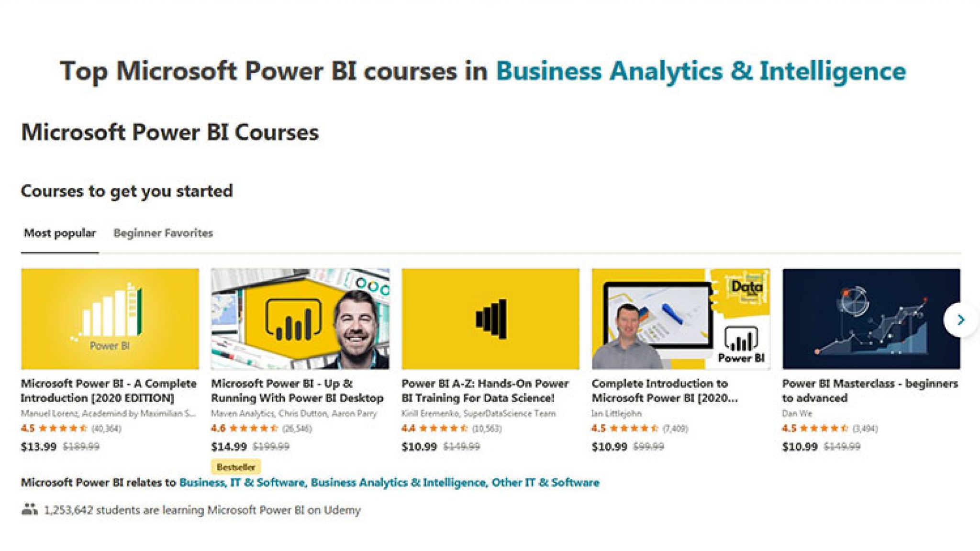Click the right carousel arrow to see more courses
This screenshot has height=551, width=980.
pos(960,320)
